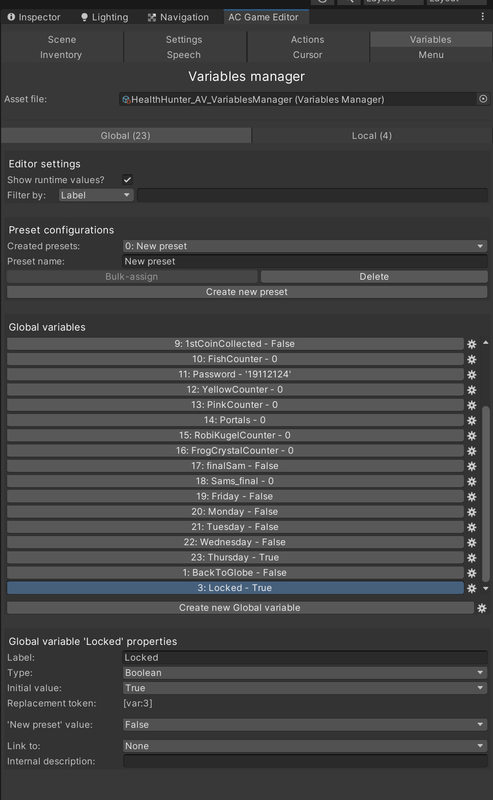Screen dimensions: 493x800
Task: Show Local (4) variables
Action: click(372, 136)
